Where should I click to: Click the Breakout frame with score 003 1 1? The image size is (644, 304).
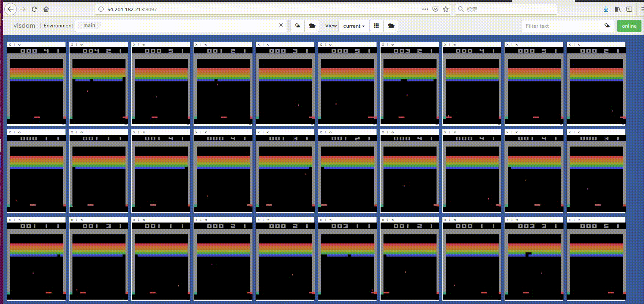pos(348,261)
